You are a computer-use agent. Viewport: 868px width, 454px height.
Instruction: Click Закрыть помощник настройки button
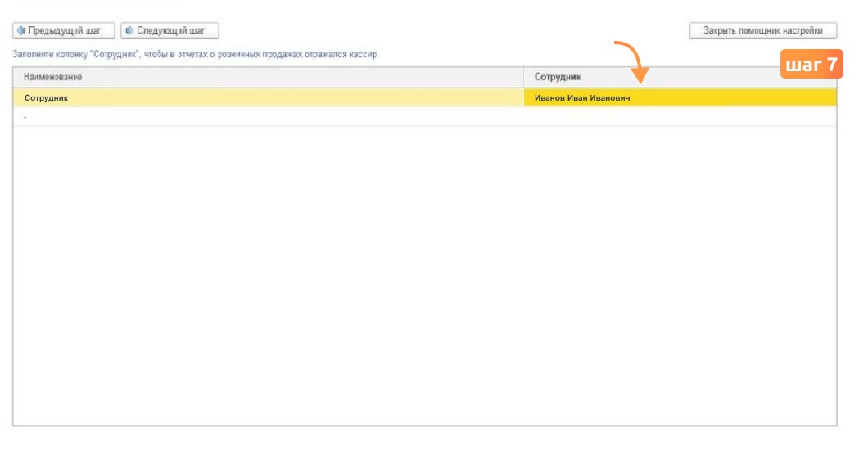pyautogui.click(x=763, y=30)
